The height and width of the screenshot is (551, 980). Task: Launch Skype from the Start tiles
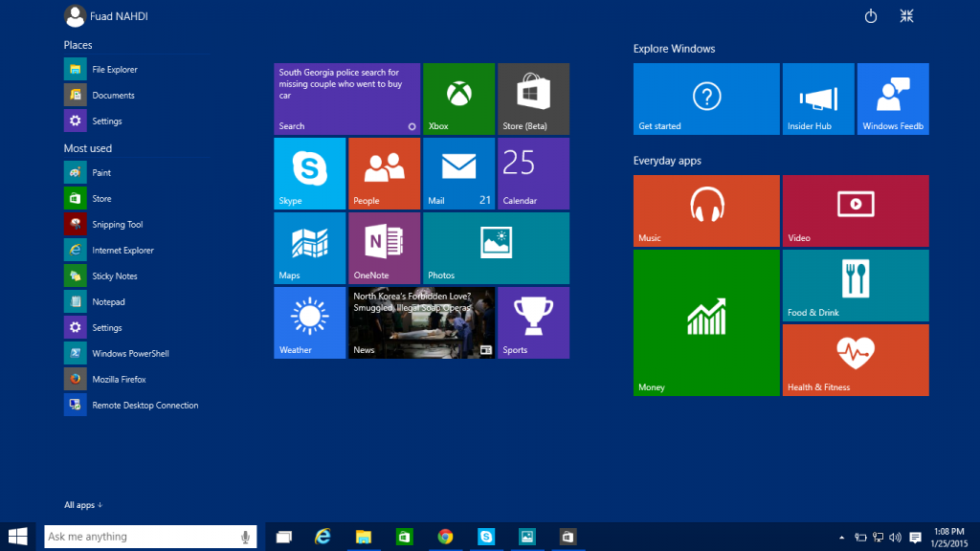(x=309, y=173)
